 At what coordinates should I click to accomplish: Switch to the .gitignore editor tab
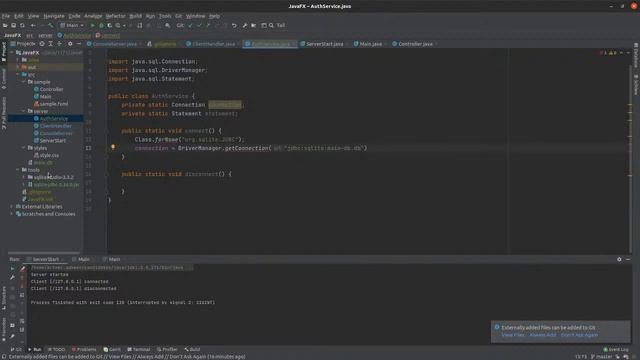click(x=164, y=44)
